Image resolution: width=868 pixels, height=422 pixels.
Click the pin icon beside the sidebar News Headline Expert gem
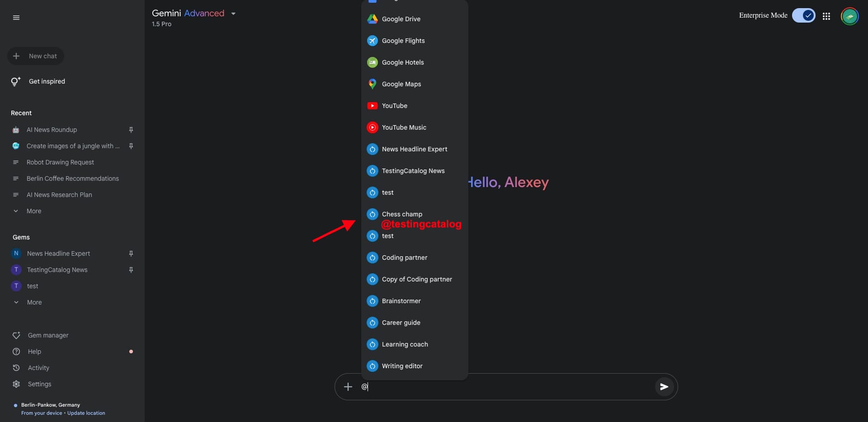[x=131, y=253]
